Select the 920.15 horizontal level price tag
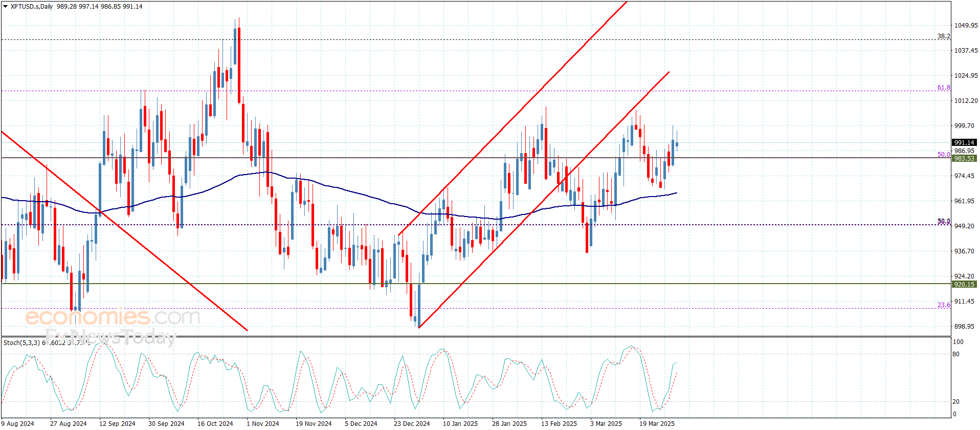This screenshot has height=430, width=980. [x=964, y=284]
